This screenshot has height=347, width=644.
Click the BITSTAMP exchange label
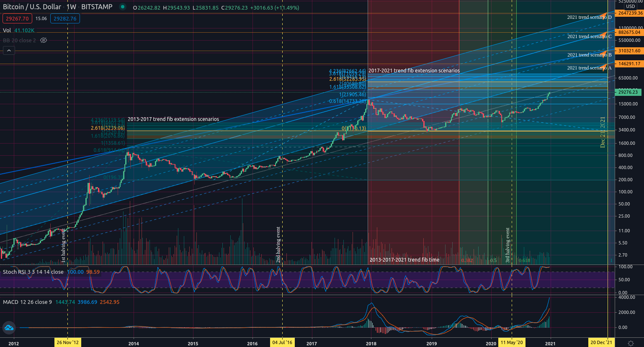click(x=97, y=7)
